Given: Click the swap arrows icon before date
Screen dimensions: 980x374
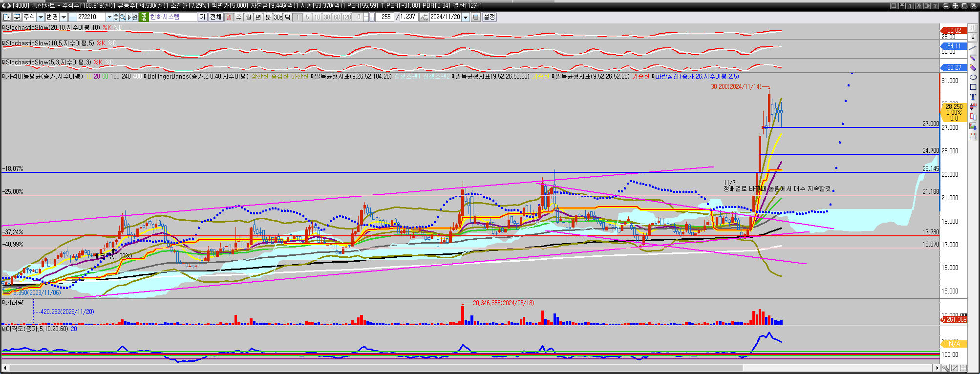Looking at the screenshot, I should [424, 17].
